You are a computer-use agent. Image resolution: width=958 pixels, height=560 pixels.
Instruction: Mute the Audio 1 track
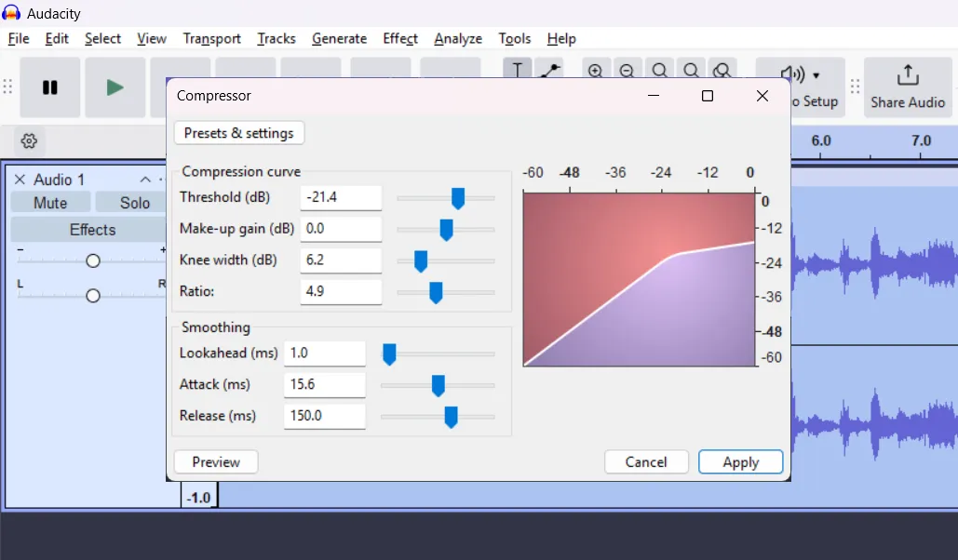[50, 203]
